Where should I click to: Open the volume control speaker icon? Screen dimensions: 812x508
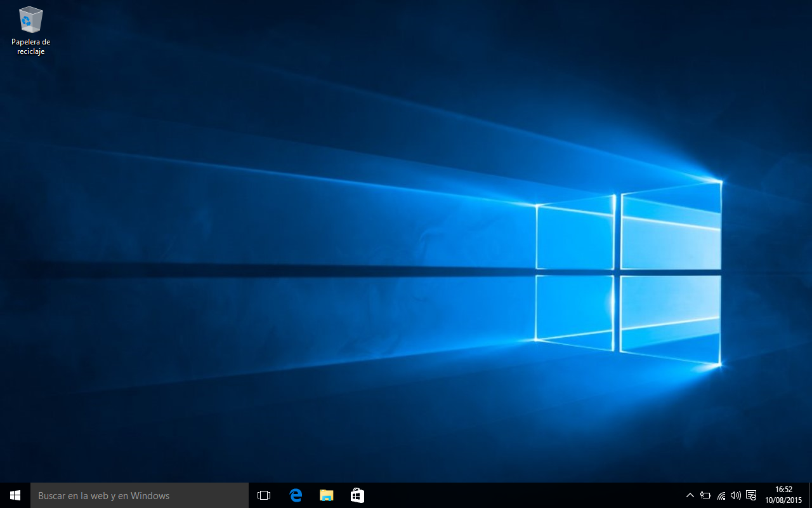click(x=736, y=495)
